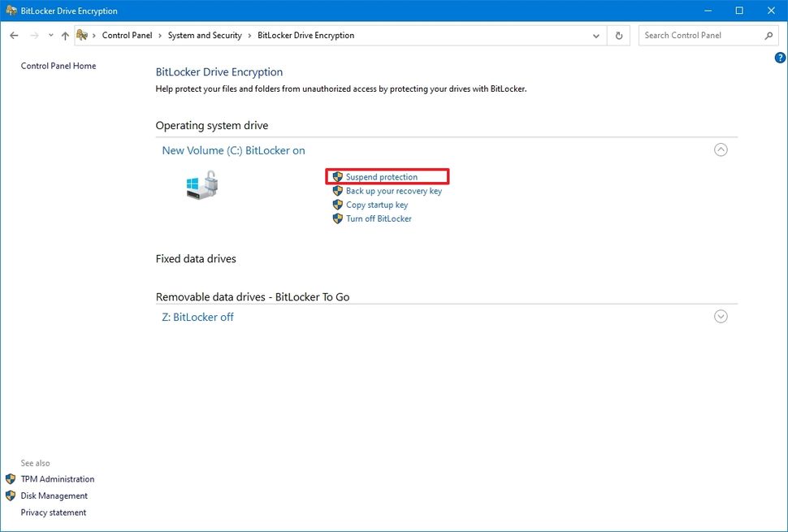Collapse the New Volume (C:) section
788x532 pixels.
click(x=721, y=150)
